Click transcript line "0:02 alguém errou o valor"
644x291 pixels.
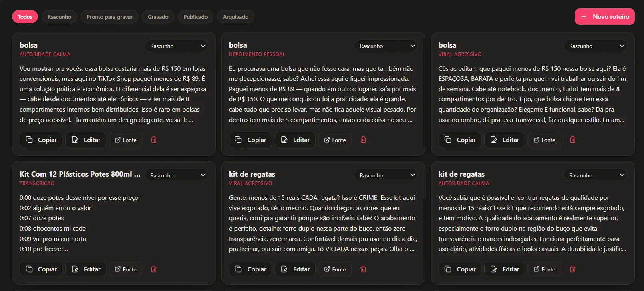[x=55, y=208]
